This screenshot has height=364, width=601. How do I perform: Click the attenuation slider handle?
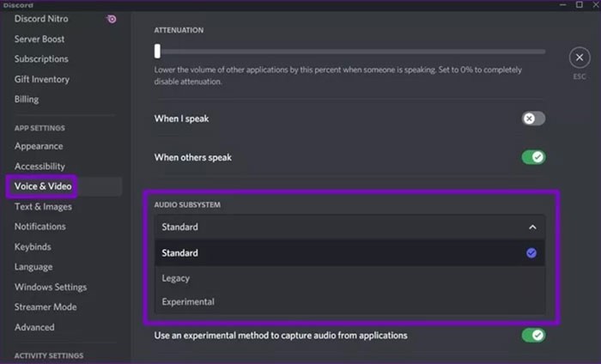[157, 52]
